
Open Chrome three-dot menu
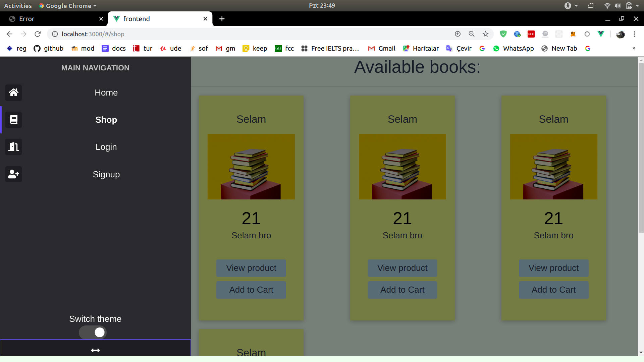(x=634, y=34)
